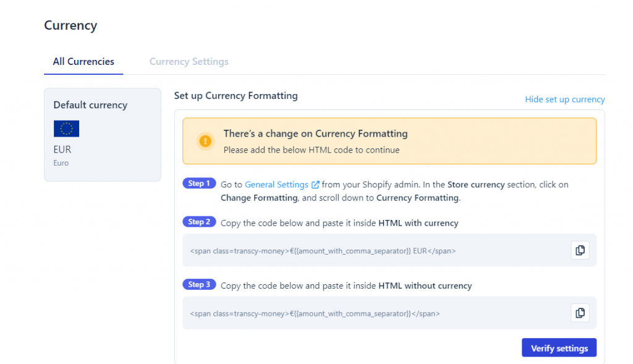Click the Currency page heading

click(x=70, y=25)
